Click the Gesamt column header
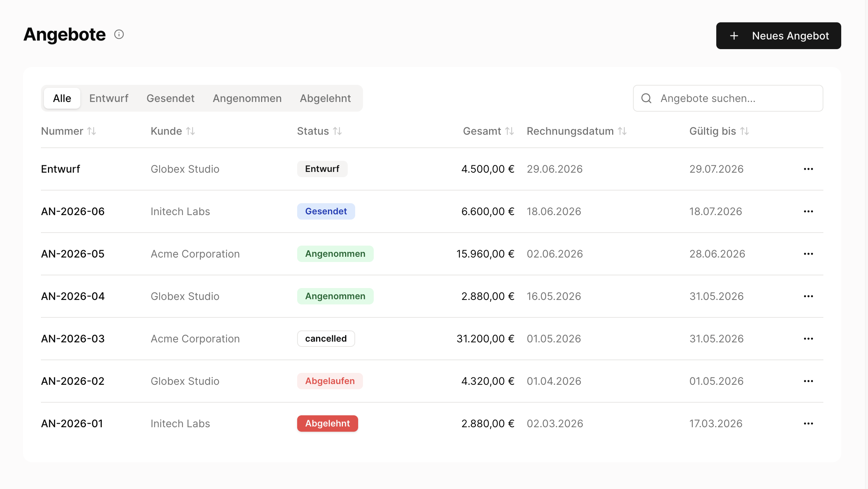This screenshot has width=868, height=489. 488,131
